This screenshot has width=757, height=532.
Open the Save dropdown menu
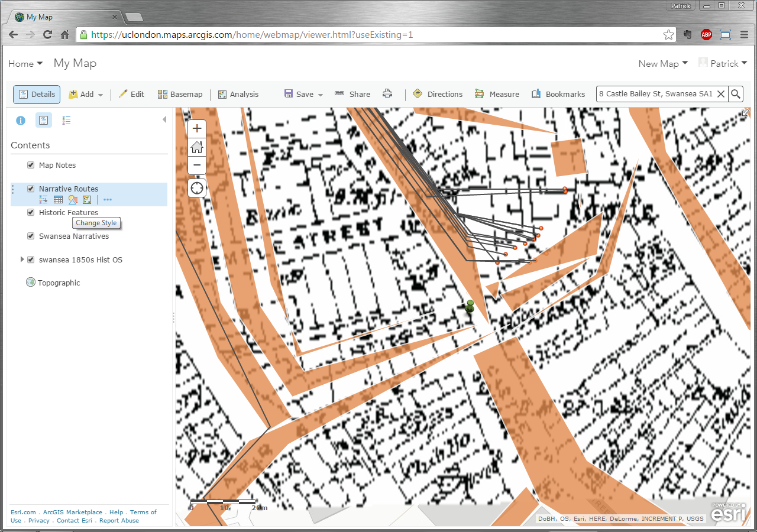click(x=304, y=95)
